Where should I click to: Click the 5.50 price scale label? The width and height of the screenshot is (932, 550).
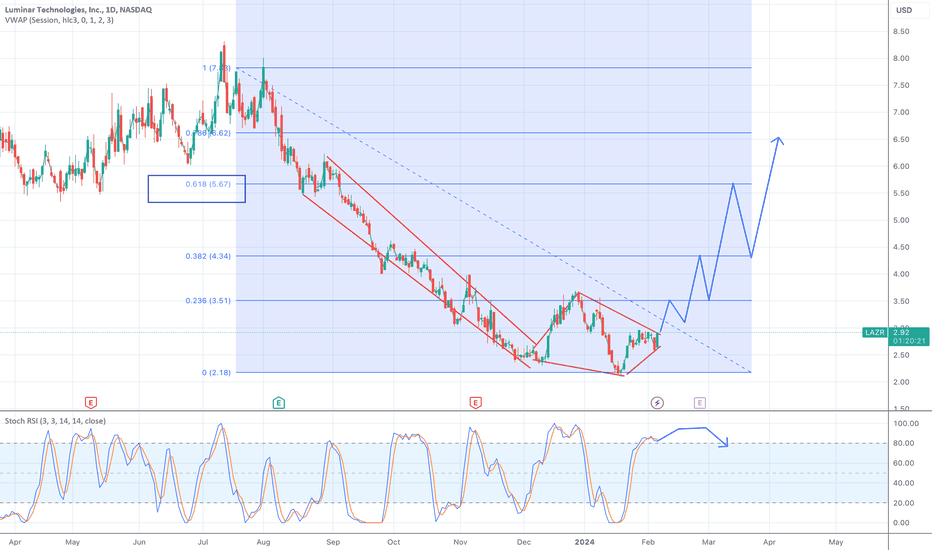901,193
